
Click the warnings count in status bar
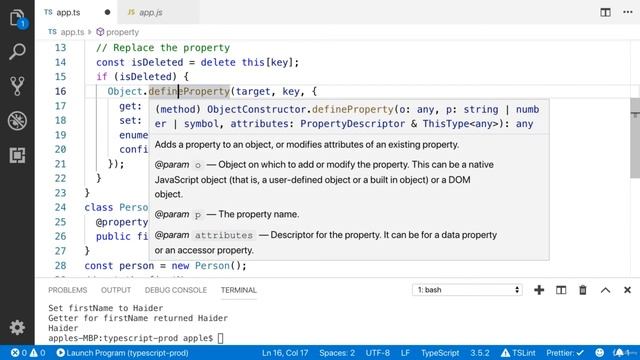pos(38,353)
